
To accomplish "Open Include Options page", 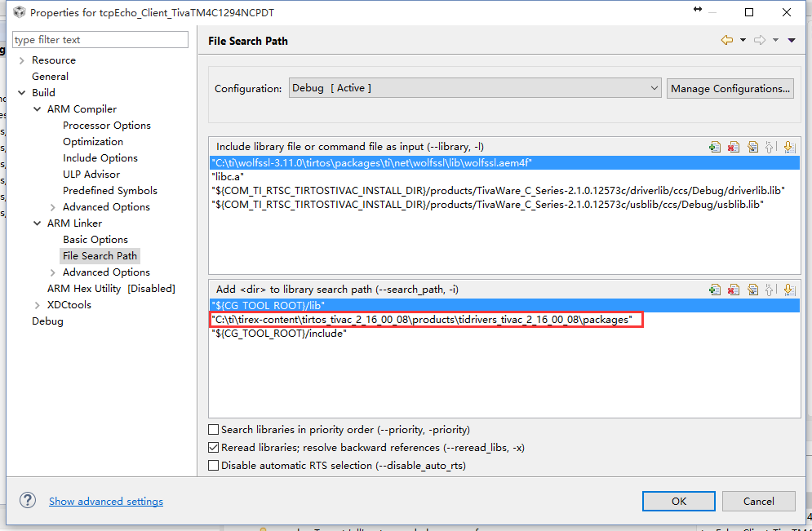I will pyautogui.click(x=100, y=158).
